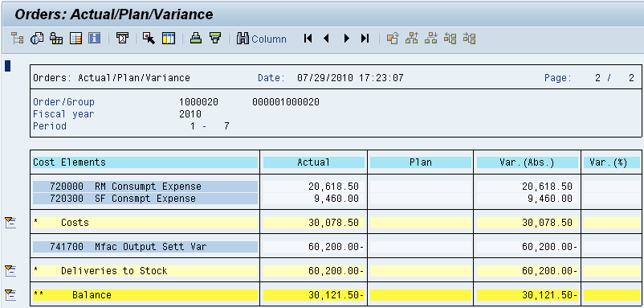Expand the Costs subtotal row icon
Image resolution: width=644 pixels, height=308 pixels.
(10, 223)
